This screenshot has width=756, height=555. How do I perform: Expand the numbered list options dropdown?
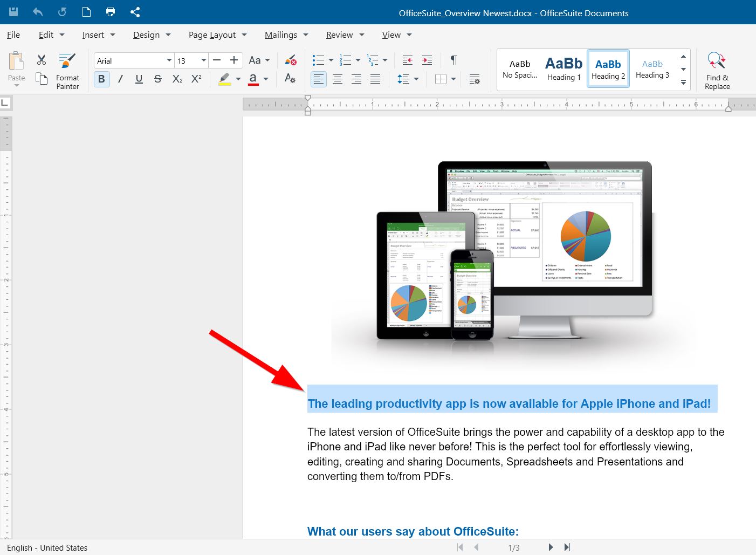click(358, 60)
